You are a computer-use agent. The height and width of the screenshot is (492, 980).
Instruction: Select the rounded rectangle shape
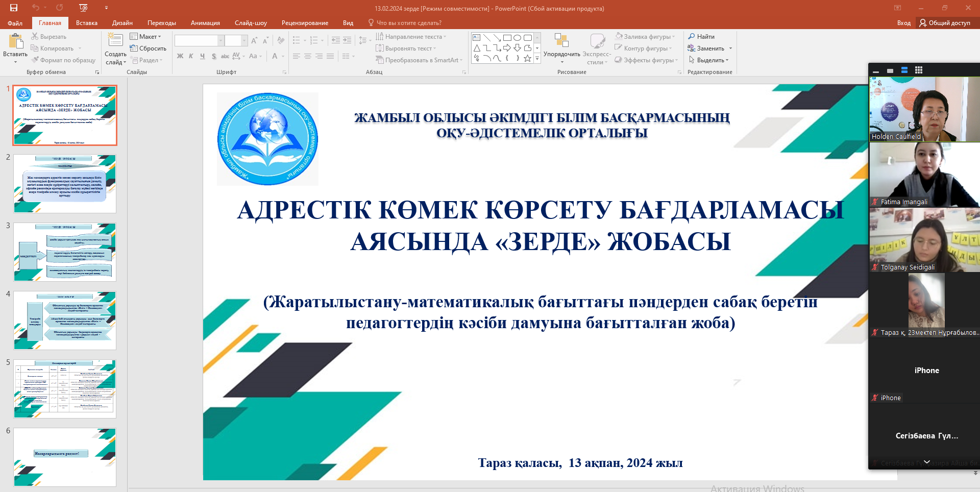528,38
